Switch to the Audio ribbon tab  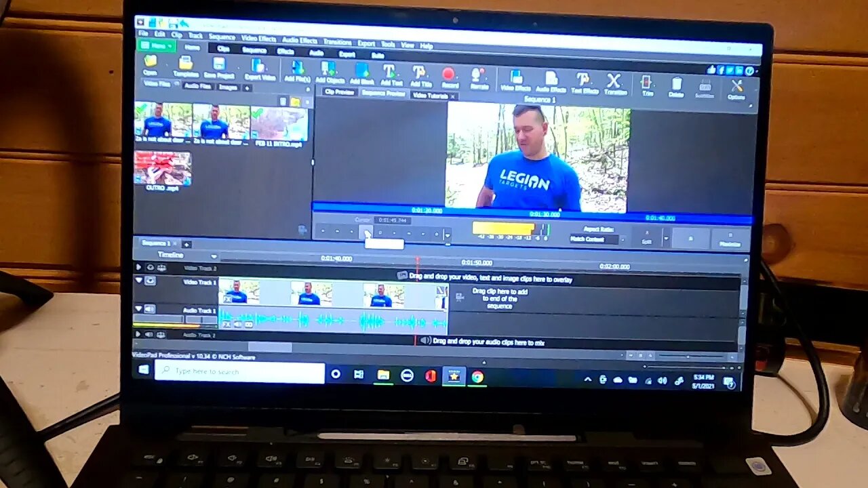(x=317, y=52)
